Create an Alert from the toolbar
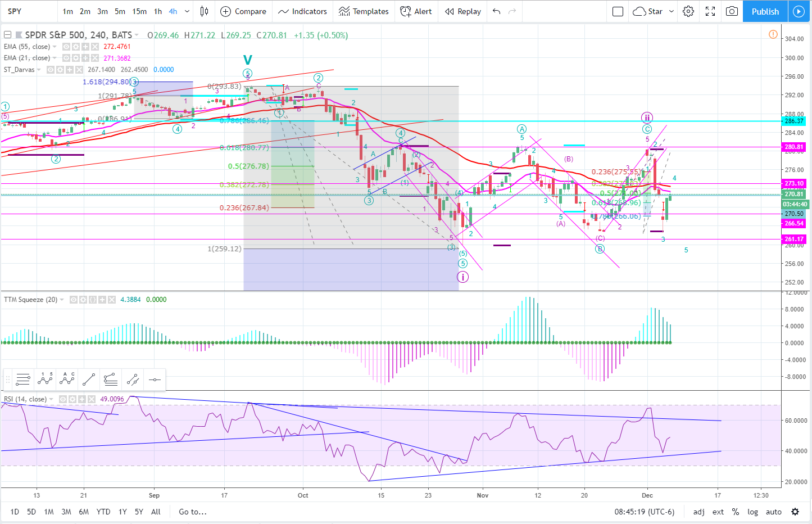Image resolution: width=812 pixels, height=524 pixels. point(416,11)
